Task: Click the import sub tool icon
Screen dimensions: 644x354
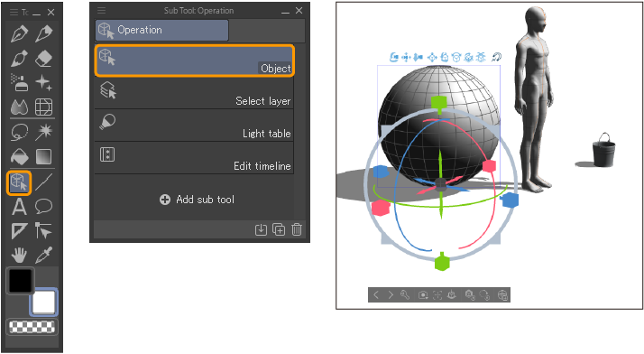Action: [261, 229]
